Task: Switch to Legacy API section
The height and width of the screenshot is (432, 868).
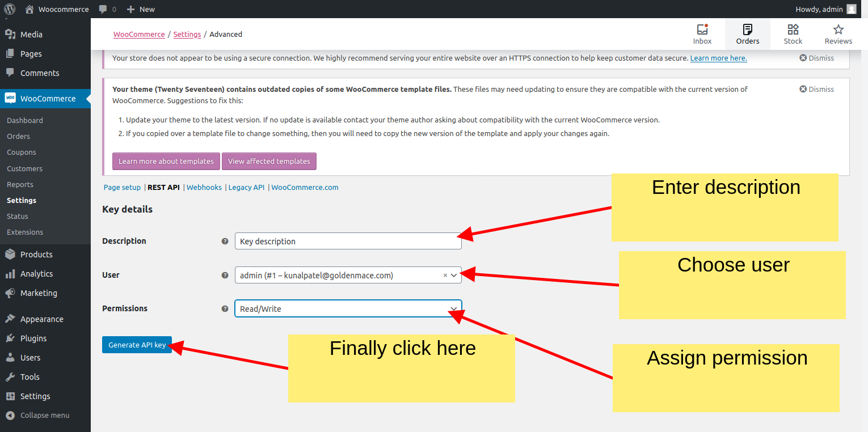Action: tap(246, 187)
